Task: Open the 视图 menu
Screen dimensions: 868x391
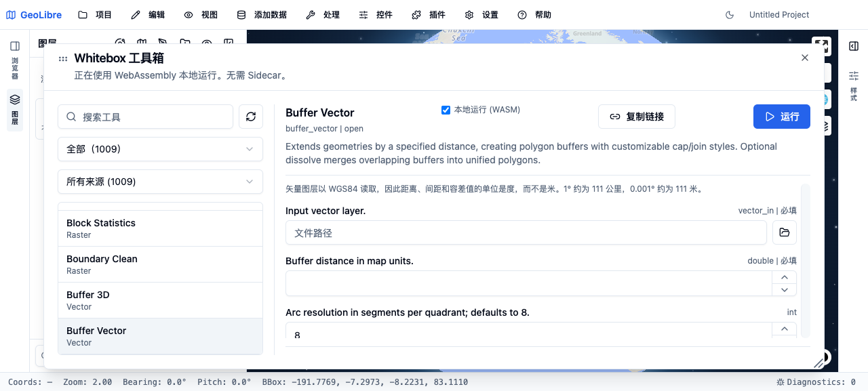Action: [201, 15]
